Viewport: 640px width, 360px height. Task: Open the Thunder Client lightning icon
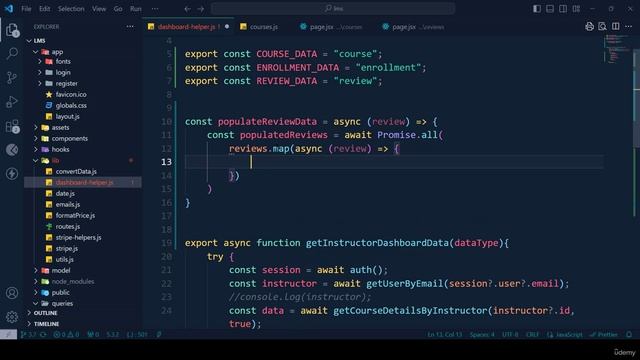(x=12, y=174)
